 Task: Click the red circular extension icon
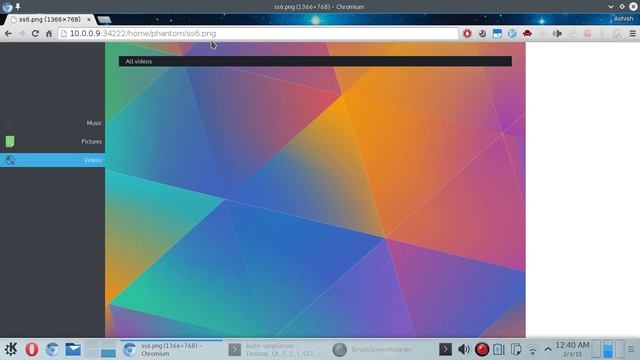[x=467, y=33]
